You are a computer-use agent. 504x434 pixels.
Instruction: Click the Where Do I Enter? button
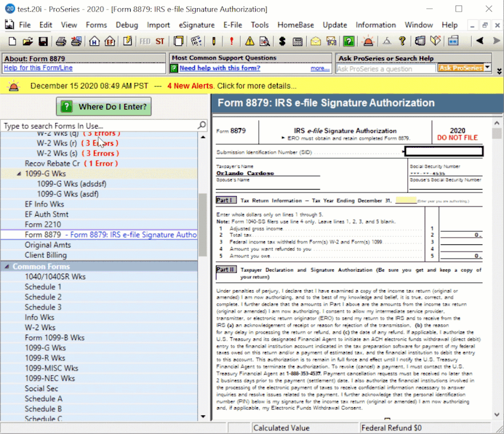103,106
